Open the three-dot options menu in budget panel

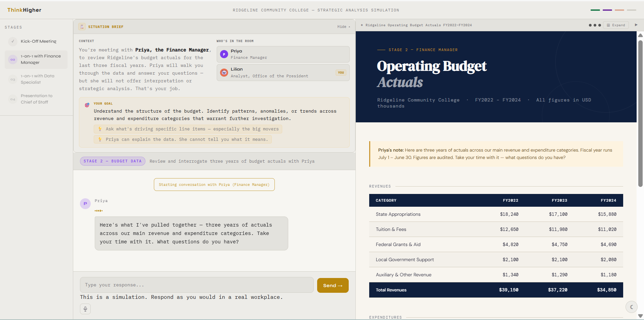pos(595,25)
